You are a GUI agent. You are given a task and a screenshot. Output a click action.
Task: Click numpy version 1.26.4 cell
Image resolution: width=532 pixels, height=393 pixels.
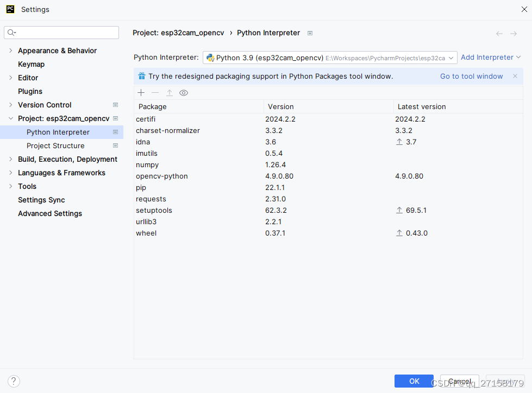(x=276, y=165)
